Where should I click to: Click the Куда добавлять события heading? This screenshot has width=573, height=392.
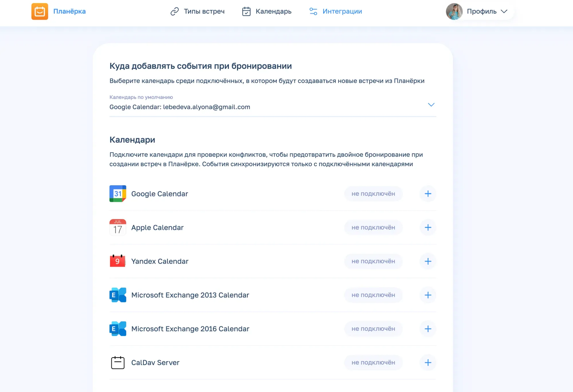coord(201,66)
